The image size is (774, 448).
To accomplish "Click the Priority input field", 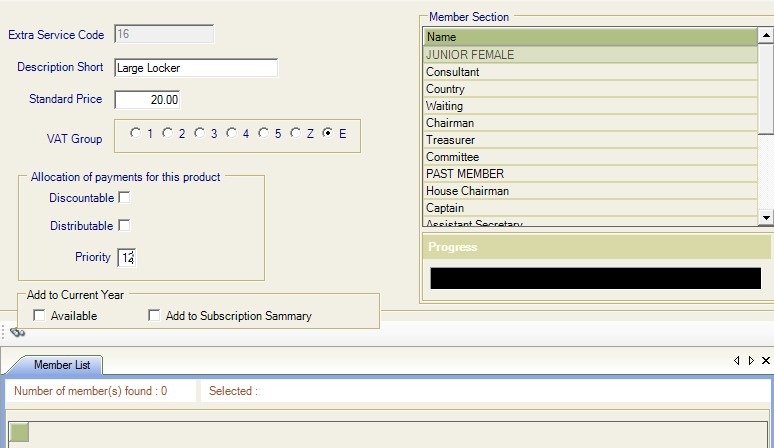I will pyautogui.click(x=126, y=258).
